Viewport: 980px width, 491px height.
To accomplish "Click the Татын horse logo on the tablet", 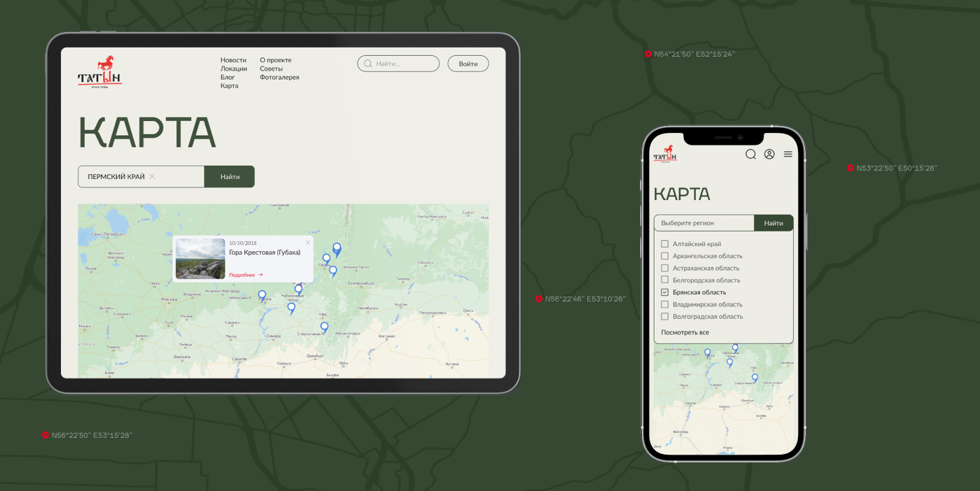I will coord(99,71).
